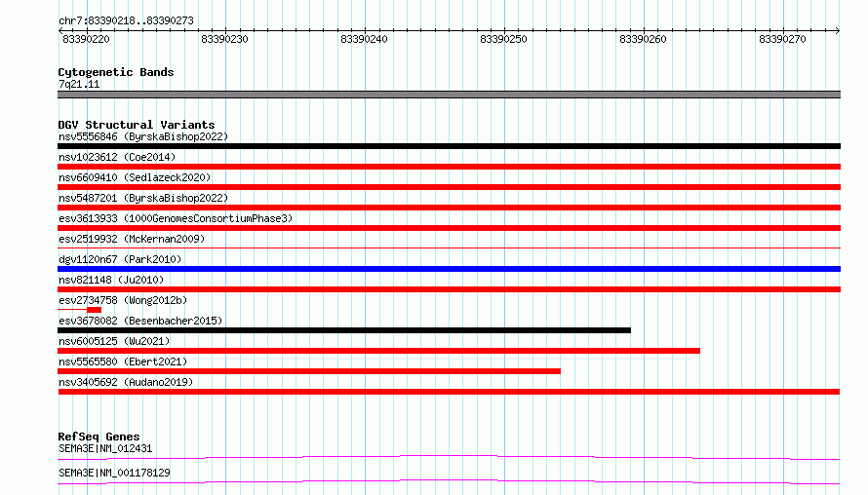Open variant nsv3405692 (Audano2019) label
868x495 pixels.
pos(126,382)
